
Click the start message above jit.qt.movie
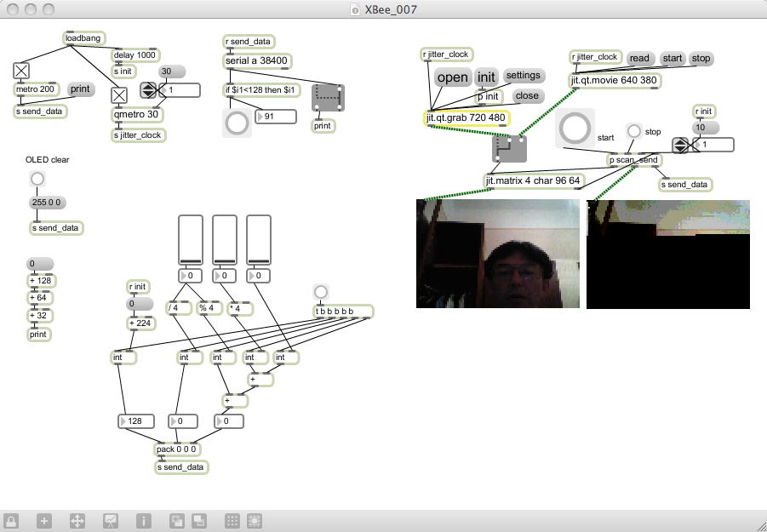[x=673, y=58]
